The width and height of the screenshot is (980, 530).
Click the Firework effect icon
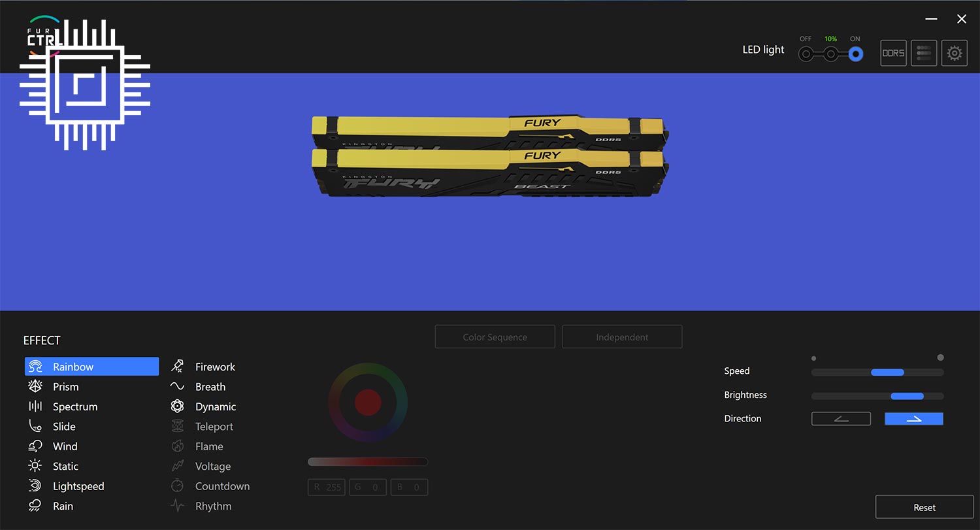pyautogui.click(x=177, y=367)
